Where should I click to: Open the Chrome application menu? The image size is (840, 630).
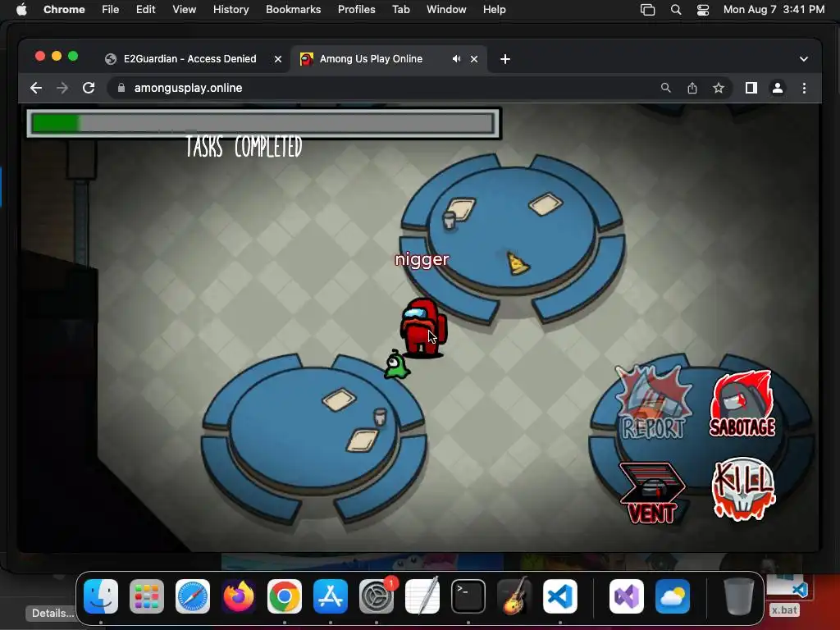[64, 10]
